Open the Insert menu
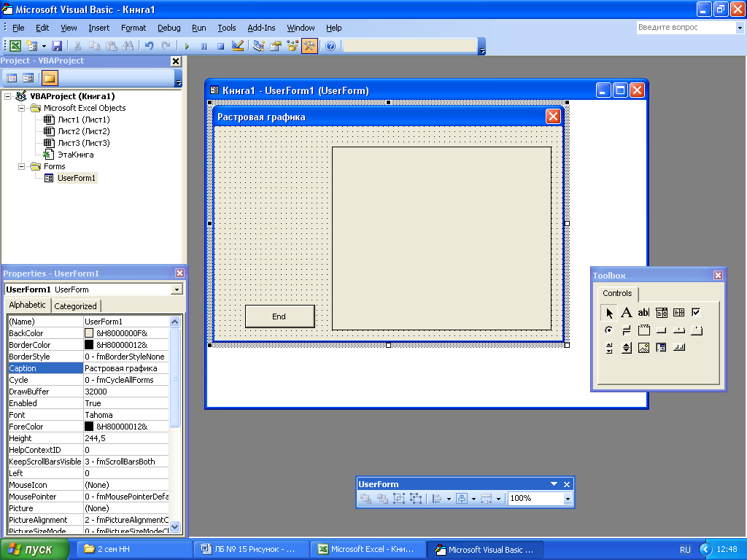This screenshot has height=560, width=747. pyautogui.click(x=98, y=28)
